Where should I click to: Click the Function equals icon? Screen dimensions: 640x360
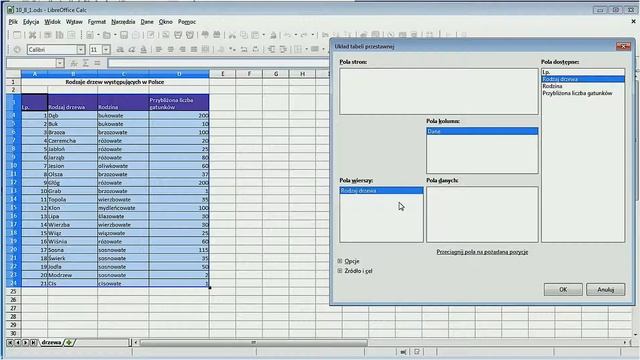(97, 63)
